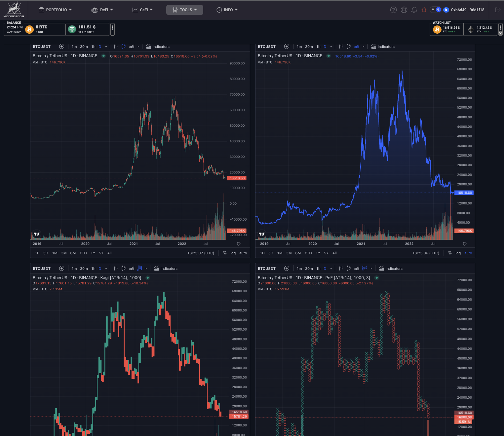Click the help question mark icon
Screen dimensions: 504x436
pos(393,10)
